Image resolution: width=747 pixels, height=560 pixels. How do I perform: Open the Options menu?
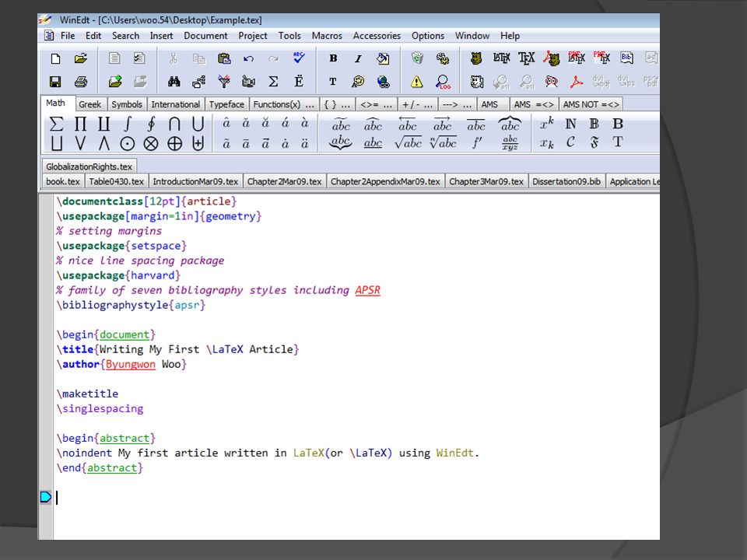(x=428, y=36)
